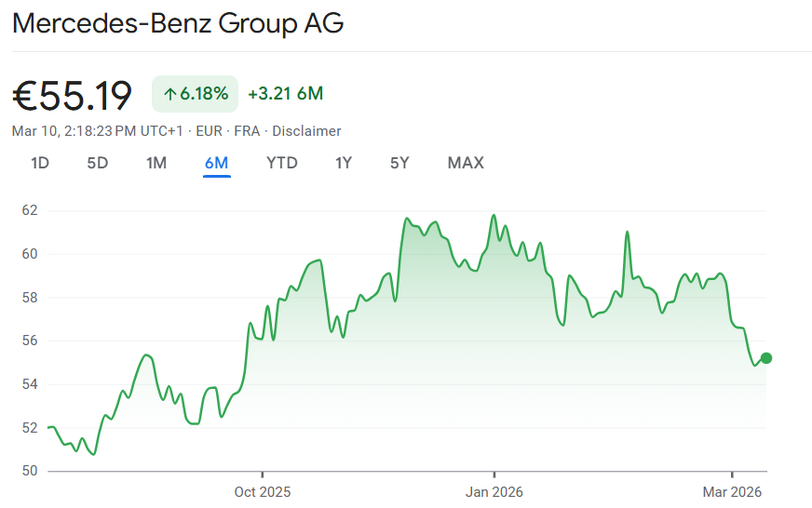View the 1Y chart range

344,163
